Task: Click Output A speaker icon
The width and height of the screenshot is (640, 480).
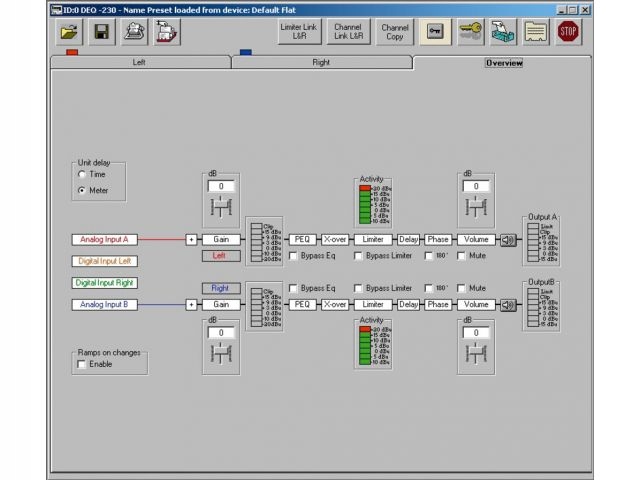Action: tap(508, 240)
